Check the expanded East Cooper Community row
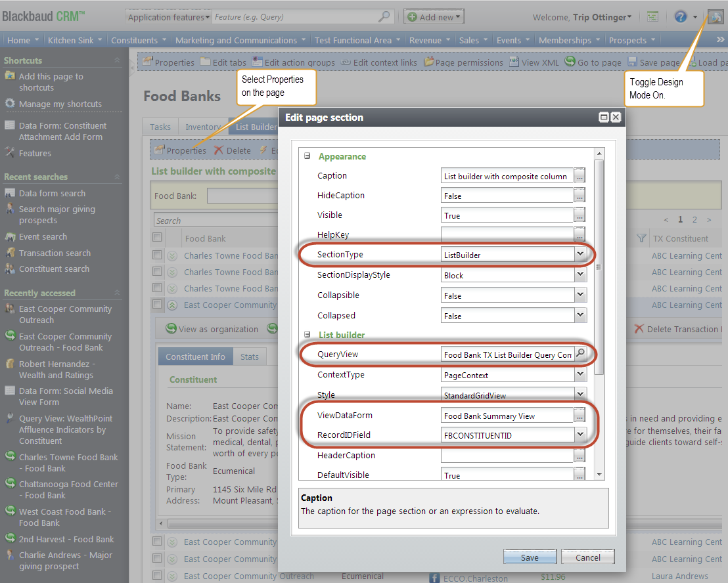Image resolution: width=728 pixels, height=583 pixels. tap(158, 304)
